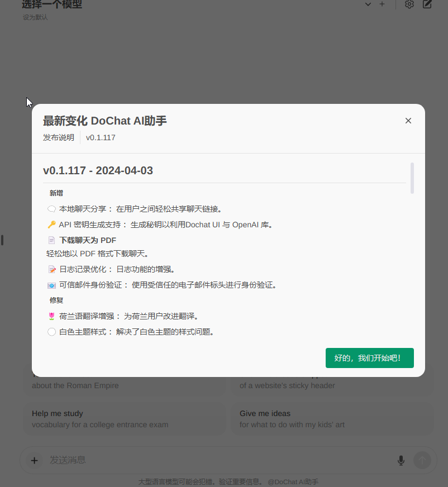Image resolution: width=448 pixels, height=487 pixels.
Task: Click the microphone voice input icon
Action: [401, 460]
